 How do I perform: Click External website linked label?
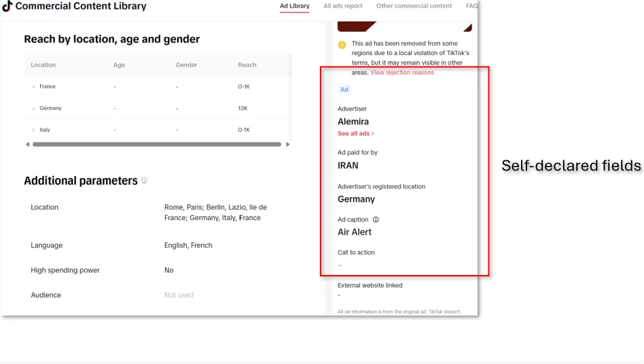click(370, 285)
